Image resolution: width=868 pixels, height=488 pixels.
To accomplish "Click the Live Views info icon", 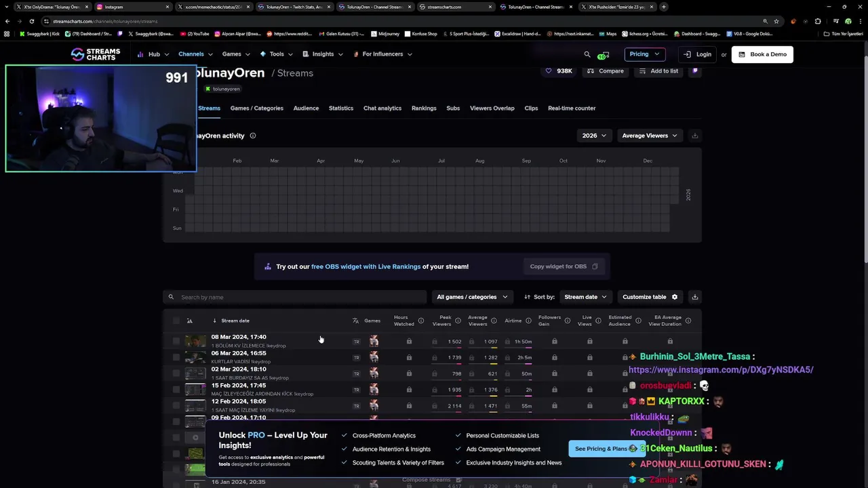I will pyautogui.click(x=599, y=321).
